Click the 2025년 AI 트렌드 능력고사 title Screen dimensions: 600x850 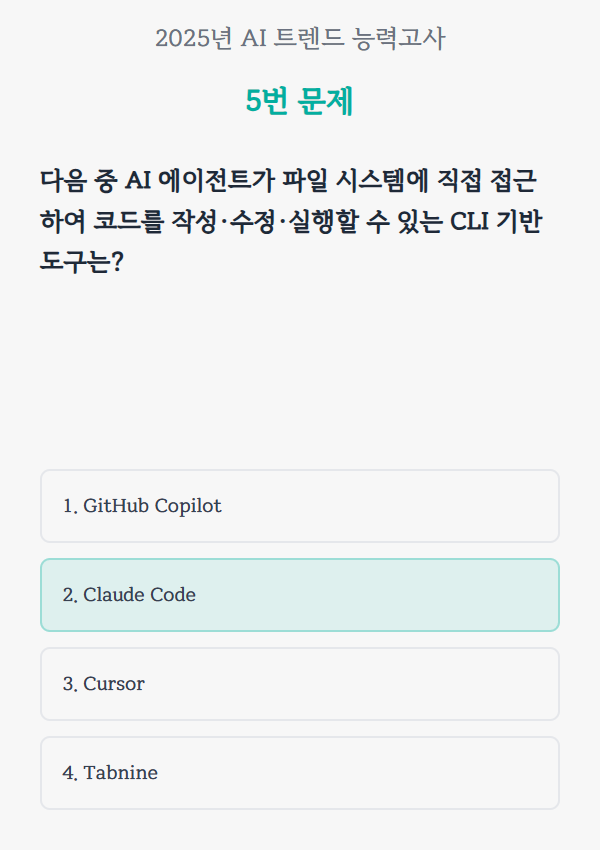pos(300,39)
